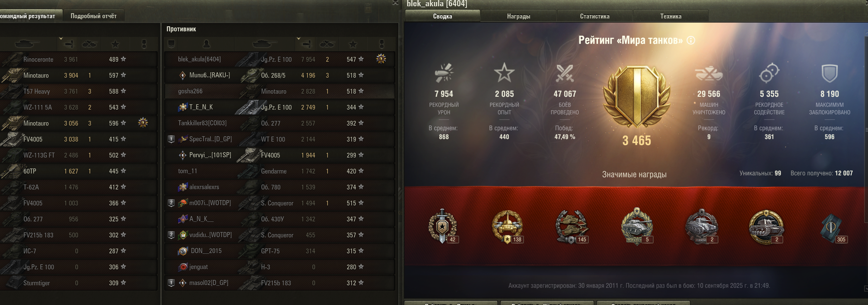This screenshot has width=868, height=305.
Task: Switch to the Техника tab
Action: (670, 16)
